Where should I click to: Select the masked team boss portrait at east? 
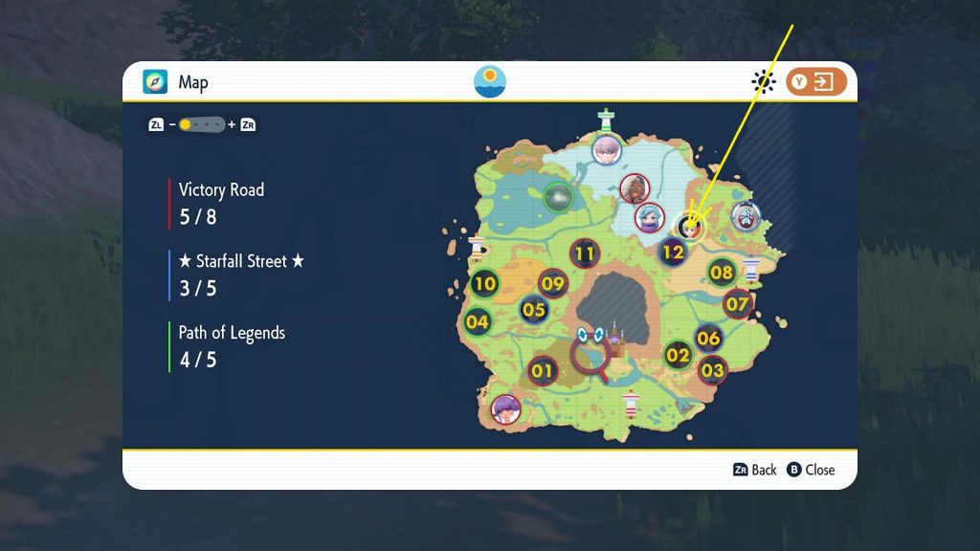[x=746, y=217]
